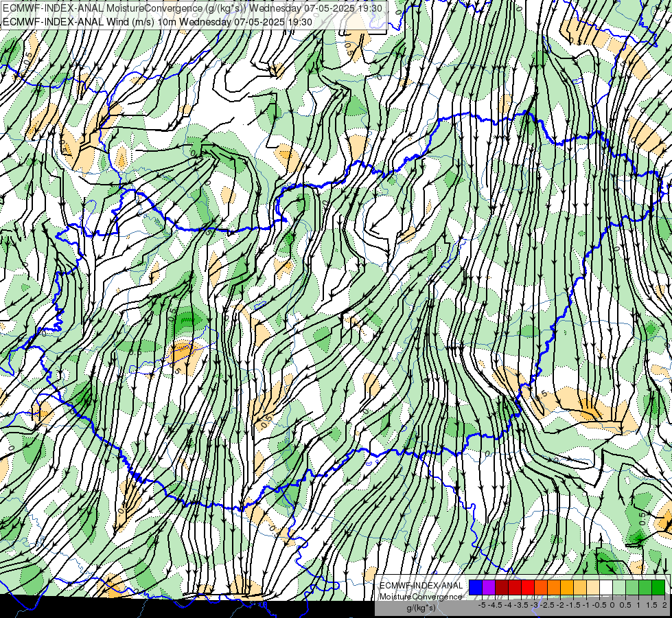Click the Wind (m/s) 10m title line
Screen dimensions: 672x618
[157, 22]
